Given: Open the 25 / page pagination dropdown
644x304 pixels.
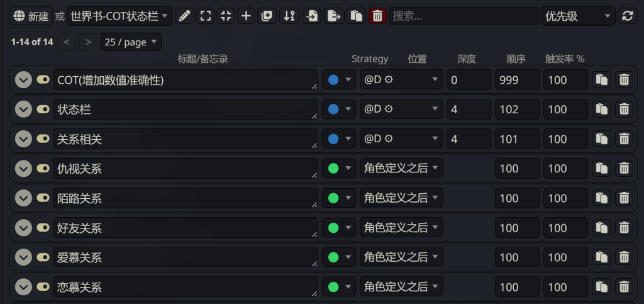Looking at the screenshot, I should (x=131, y=42).
